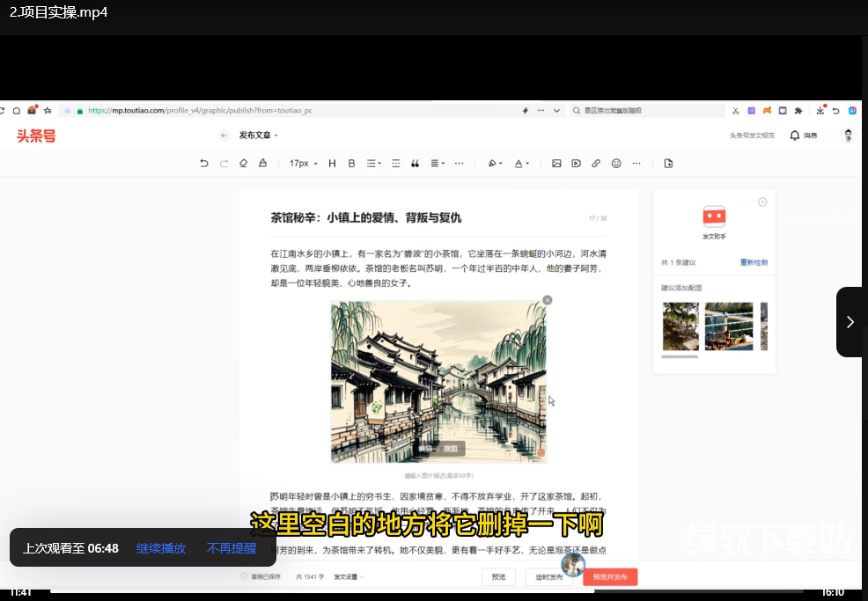Collapse the 发文助手 panel

coord(762,202)
